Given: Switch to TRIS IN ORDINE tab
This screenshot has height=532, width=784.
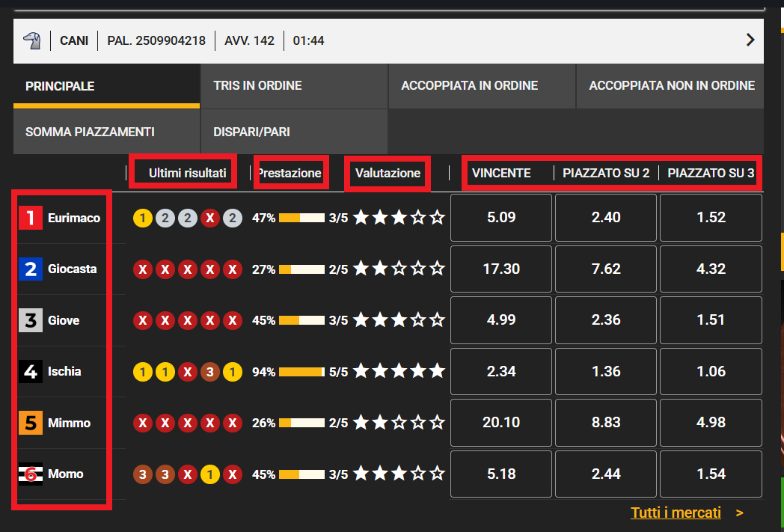Looking at the screenshot, I should coord(294,86).
